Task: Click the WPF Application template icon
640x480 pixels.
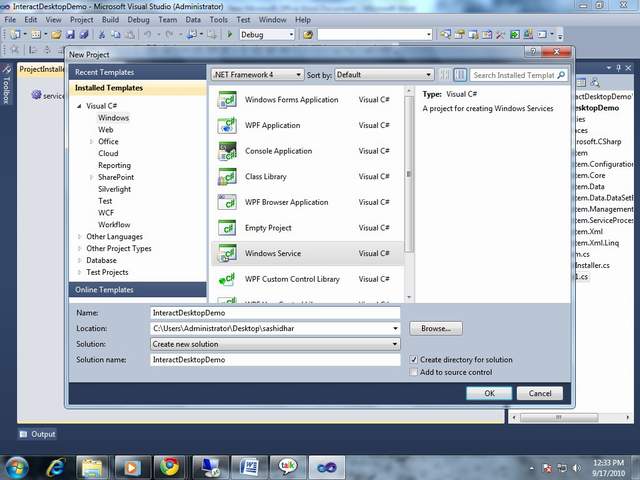Action: coord(227,125)
